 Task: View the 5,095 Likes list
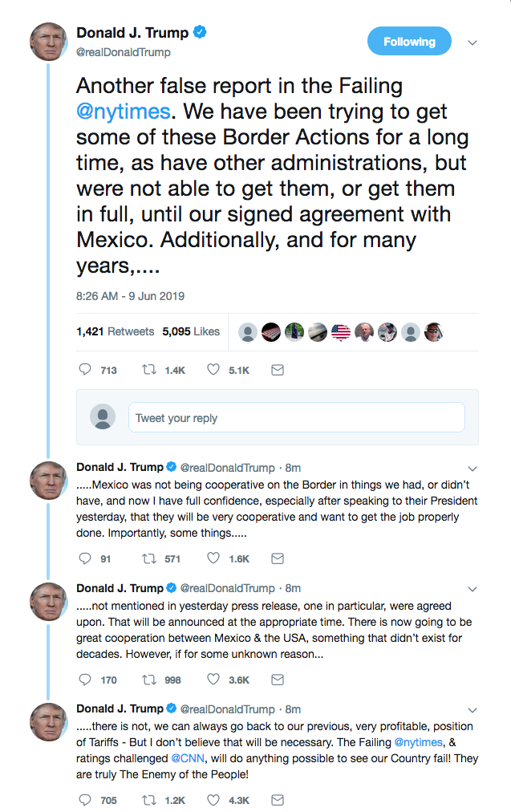click(x=191, y=331)
